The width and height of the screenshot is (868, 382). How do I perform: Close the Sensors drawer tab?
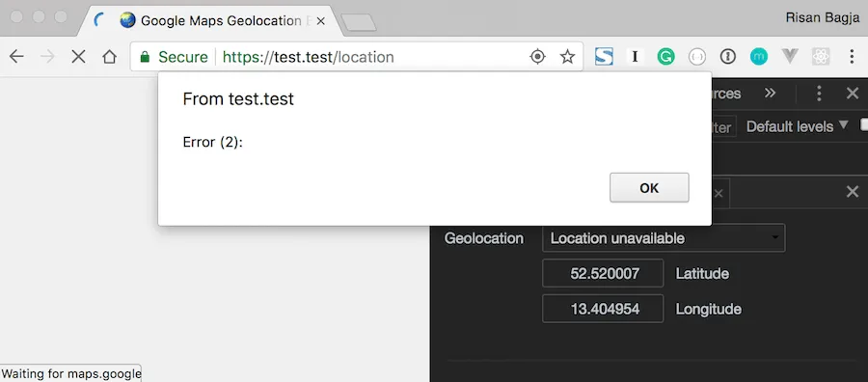coord(718,193)
